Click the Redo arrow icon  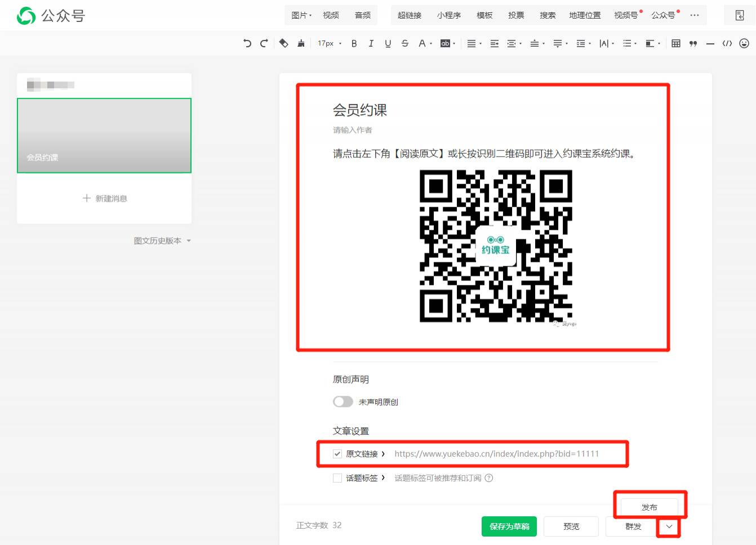pyautogui.click(x=264, y=43)
